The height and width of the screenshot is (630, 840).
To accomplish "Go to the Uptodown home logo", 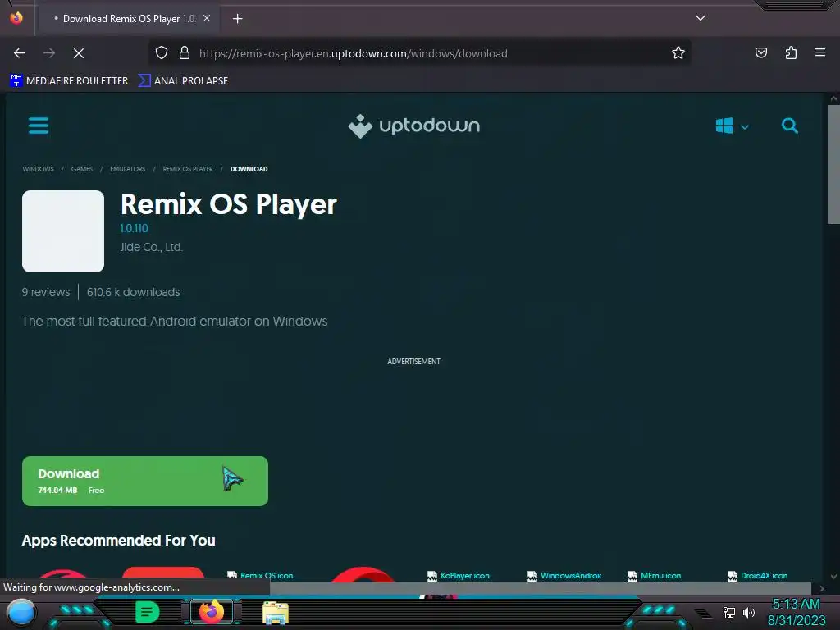I will pos(413,126).
